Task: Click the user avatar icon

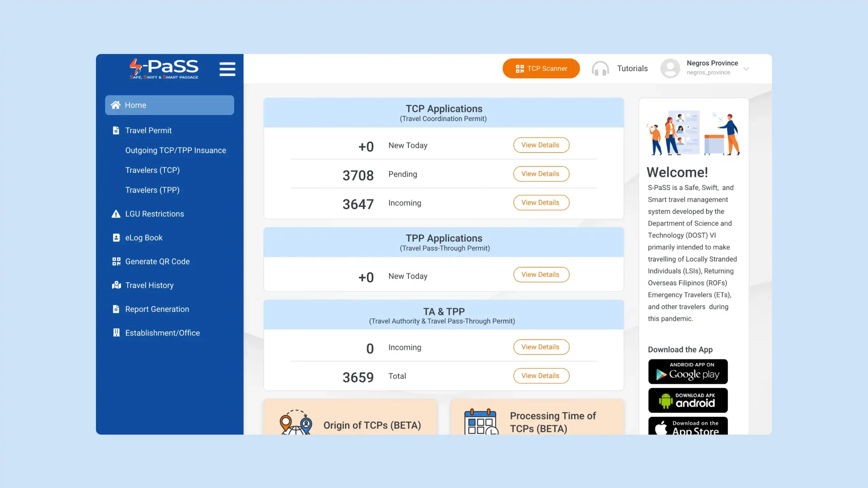Action: tap(670, 68)
